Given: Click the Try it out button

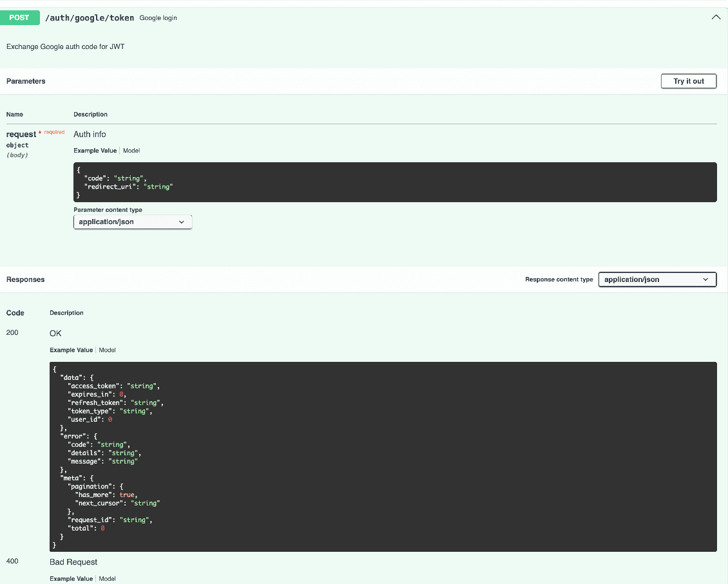Looking at the screenshot, I should tap(689, 81).
